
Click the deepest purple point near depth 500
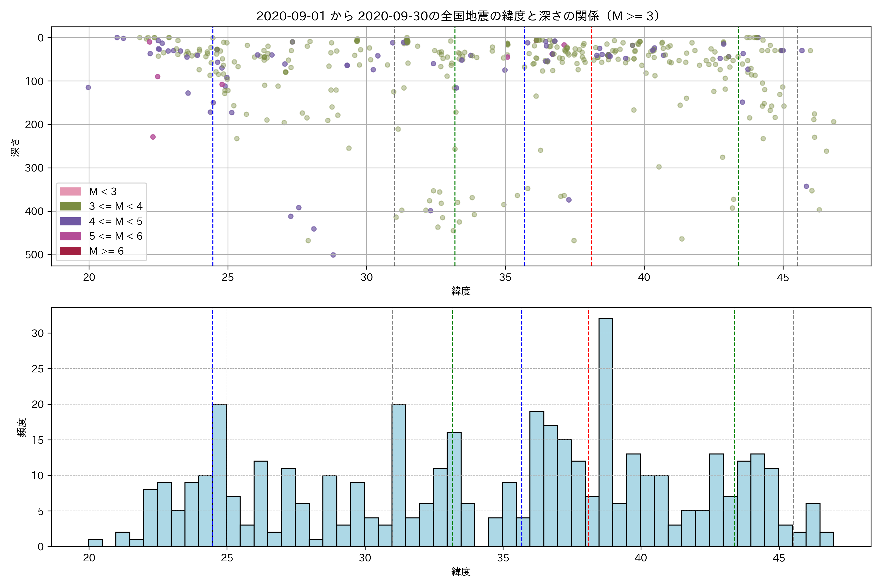(x=333, y=255)
